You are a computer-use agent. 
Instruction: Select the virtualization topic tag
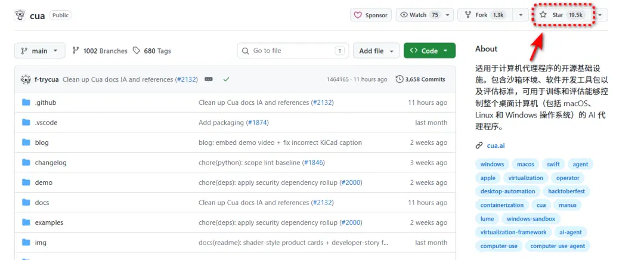526,178
